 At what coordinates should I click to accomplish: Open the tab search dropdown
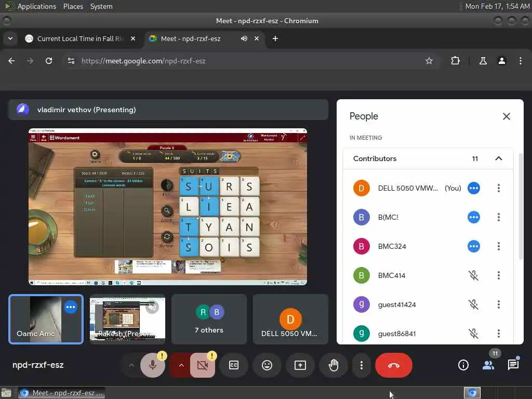[10, 38]
